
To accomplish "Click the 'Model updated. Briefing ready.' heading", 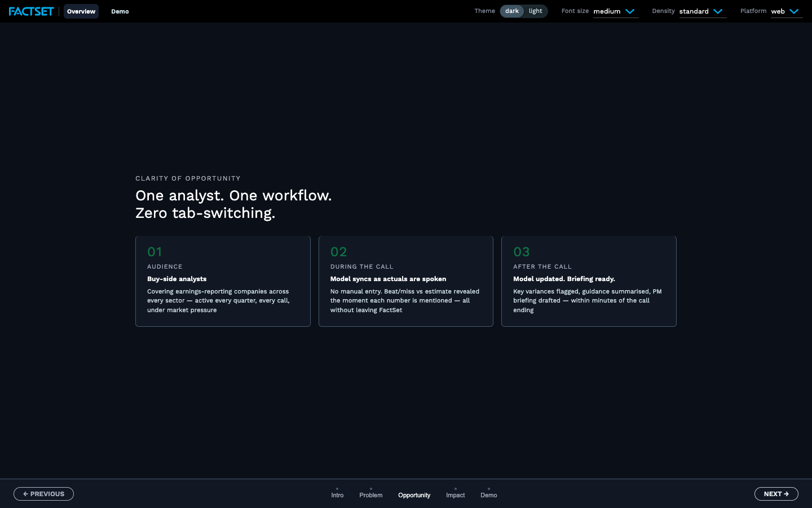I will 564,279.
